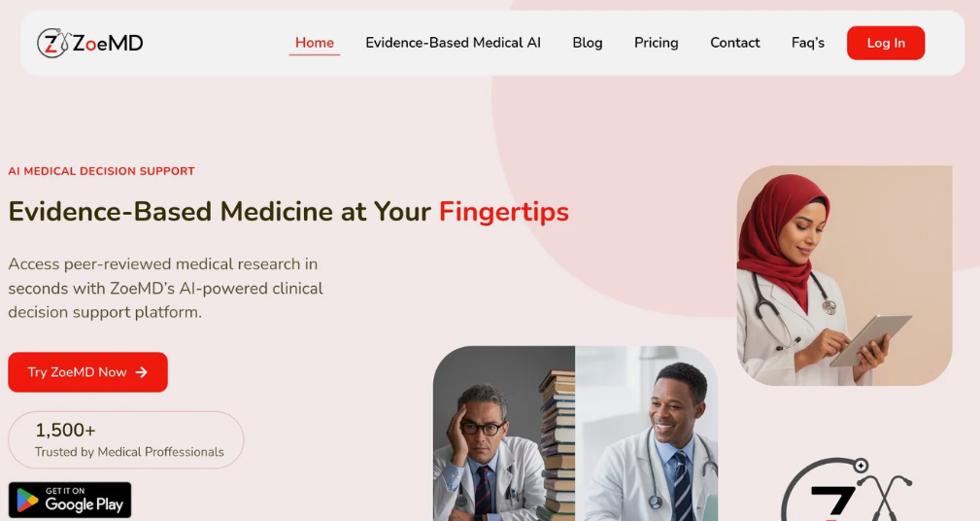The image size is (980, 521).
Task: Click the Fingertips red headline word
Action: pyautogui.click(x=504, y=211)
